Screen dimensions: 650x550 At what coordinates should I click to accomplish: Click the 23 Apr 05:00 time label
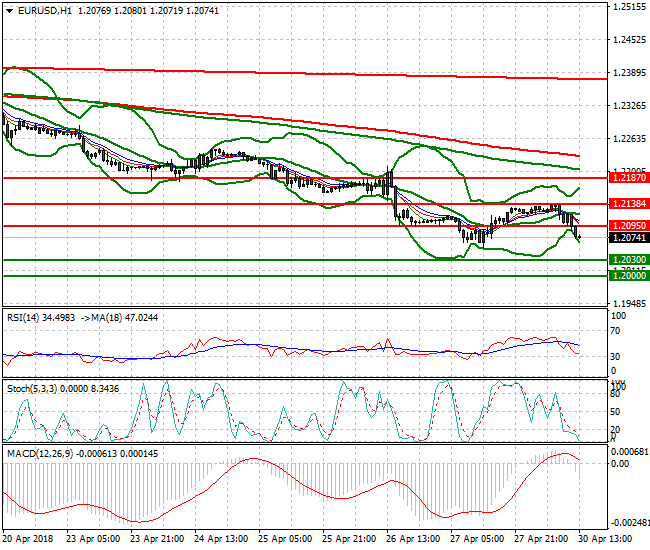pos(93,539)
